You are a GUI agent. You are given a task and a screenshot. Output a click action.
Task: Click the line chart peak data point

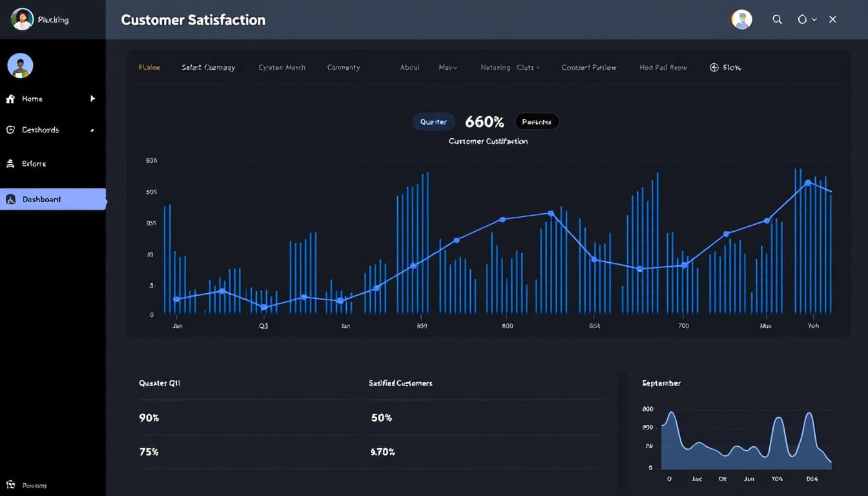coord(807,183)
